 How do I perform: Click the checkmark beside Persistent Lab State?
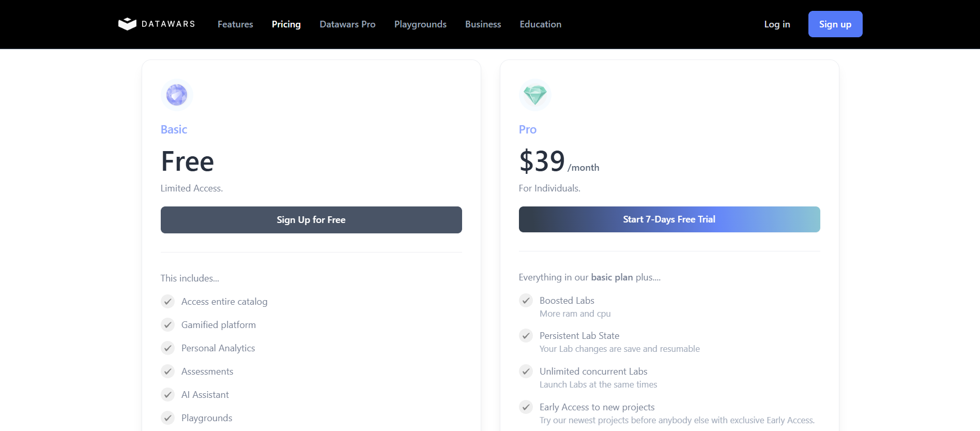point(526,335)
